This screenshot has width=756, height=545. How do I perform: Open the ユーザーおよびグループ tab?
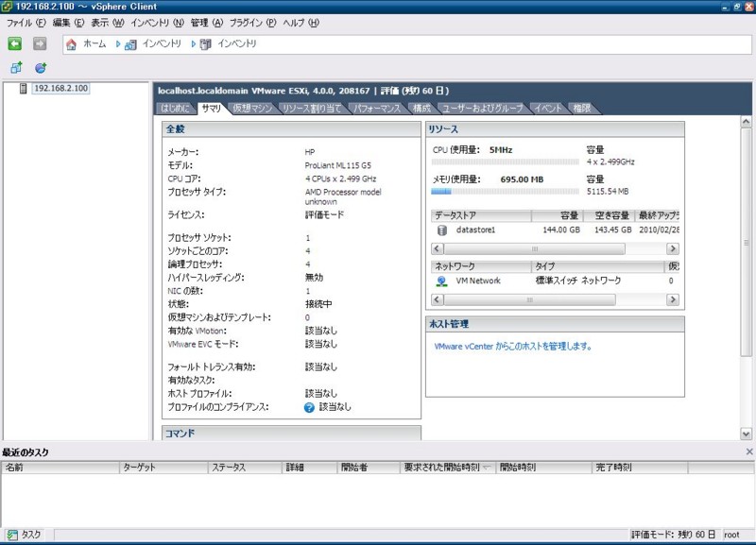tap(483, 109)
